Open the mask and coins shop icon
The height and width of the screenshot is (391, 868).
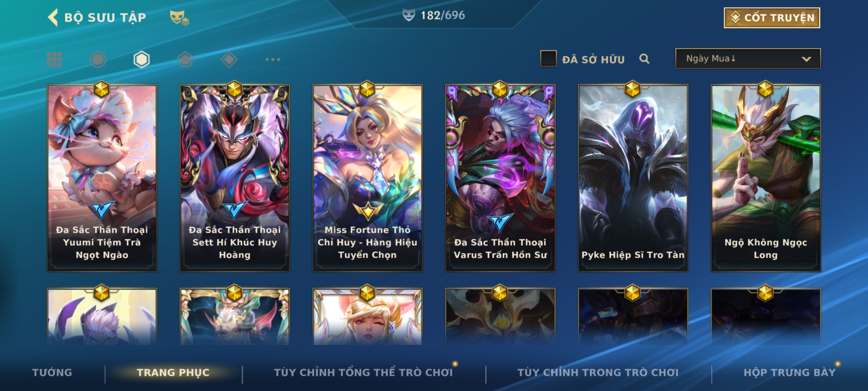pyautogui.click(x=179, y=17)
